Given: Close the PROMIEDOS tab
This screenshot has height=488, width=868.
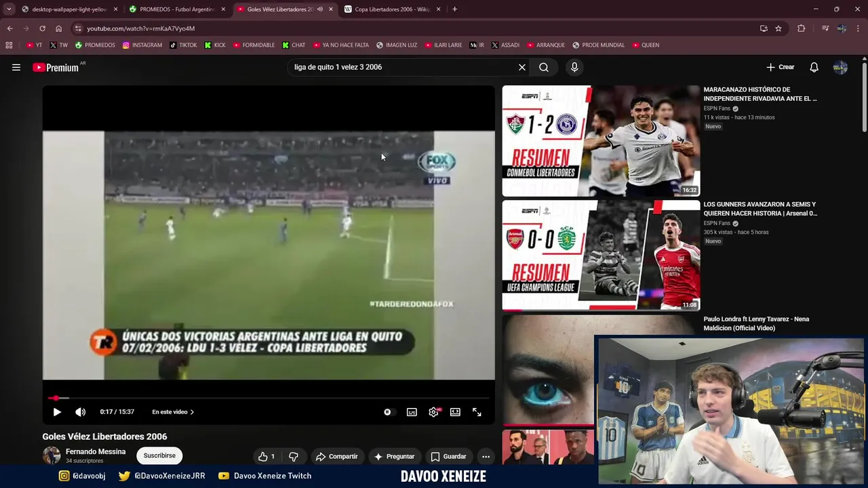Looking at the screenshot, I should tap(223, 9).
